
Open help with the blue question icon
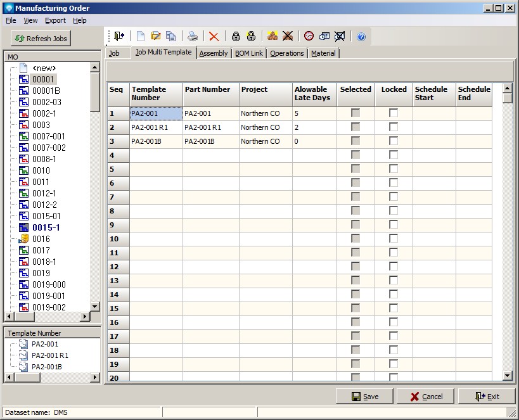[361, 37]
